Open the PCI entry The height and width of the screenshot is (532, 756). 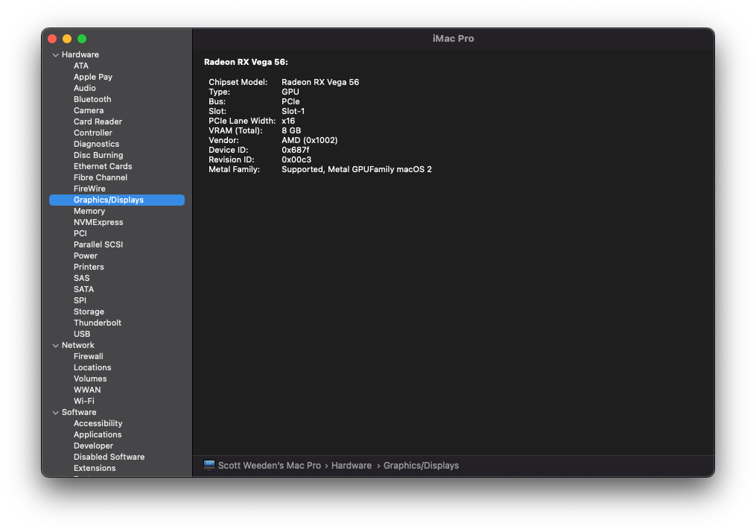point(80,233)
